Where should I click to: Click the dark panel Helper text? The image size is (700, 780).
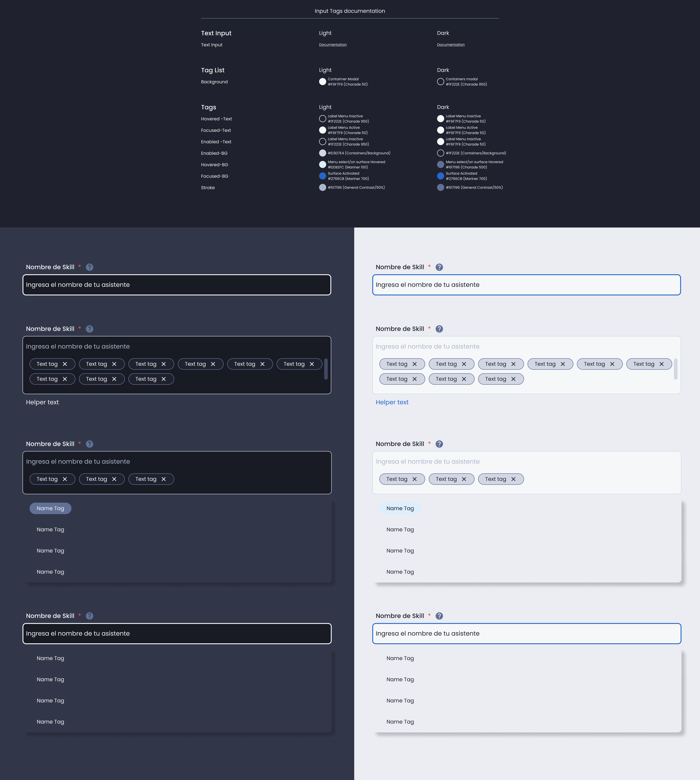click(x=42, y=402)
